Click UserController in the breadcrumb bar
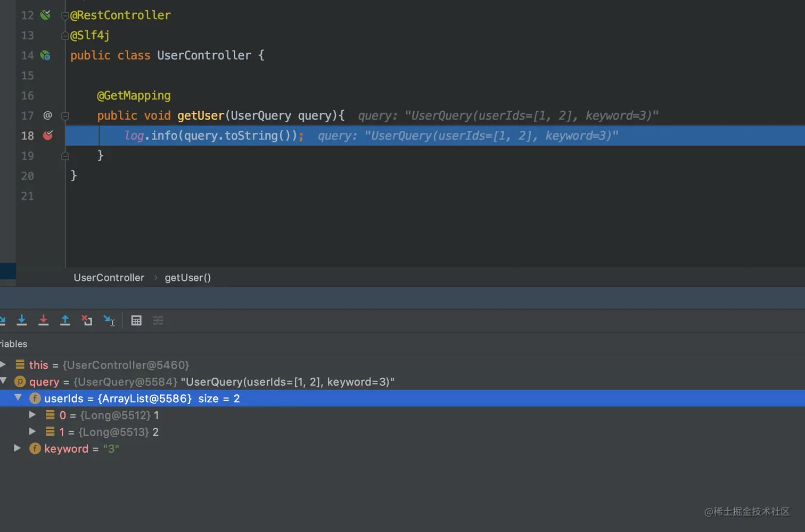805x532 pixels. [109, 278]
